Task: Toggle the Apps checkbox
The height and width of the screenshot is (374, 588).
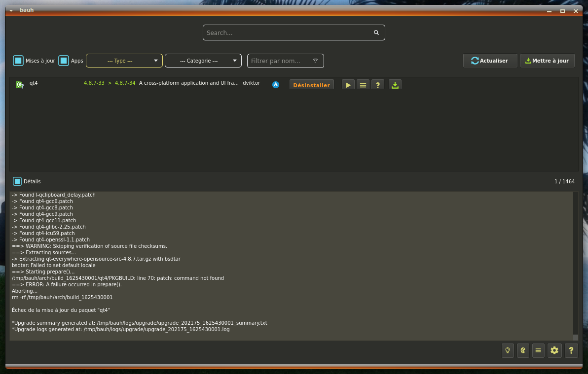Action: point(63,61)
